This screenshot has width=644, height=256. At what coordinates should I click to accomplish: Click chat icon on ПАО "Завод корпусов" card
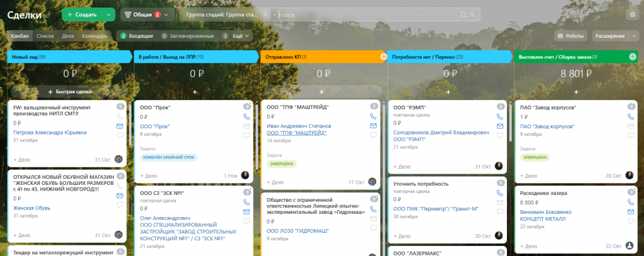(x=630, y=136)
